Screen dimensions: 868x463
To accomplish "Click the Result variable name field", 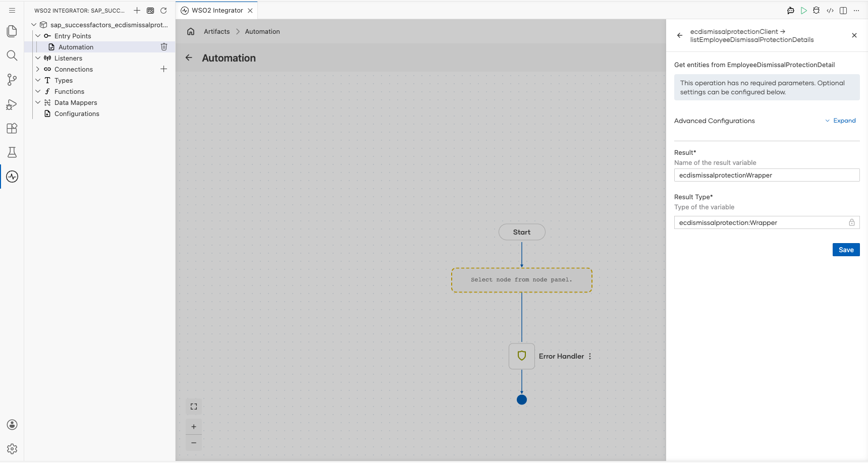I will point(767,175).
